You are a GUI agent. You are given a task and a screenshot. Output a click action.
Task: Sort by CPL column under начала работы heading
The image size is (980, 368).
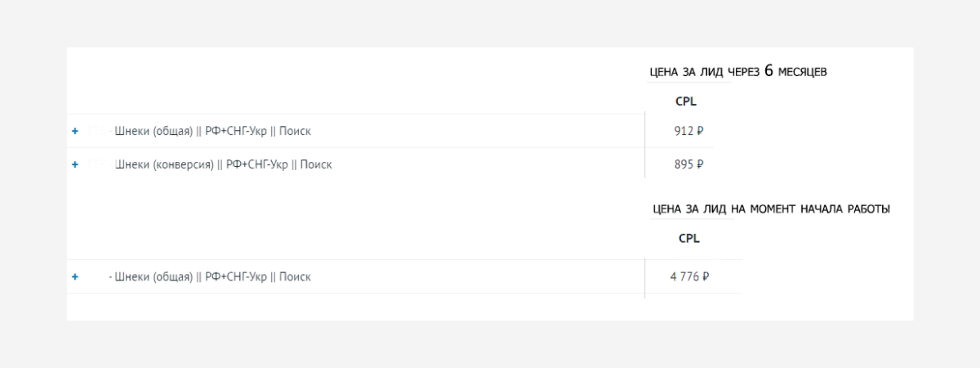coord(689,239)
